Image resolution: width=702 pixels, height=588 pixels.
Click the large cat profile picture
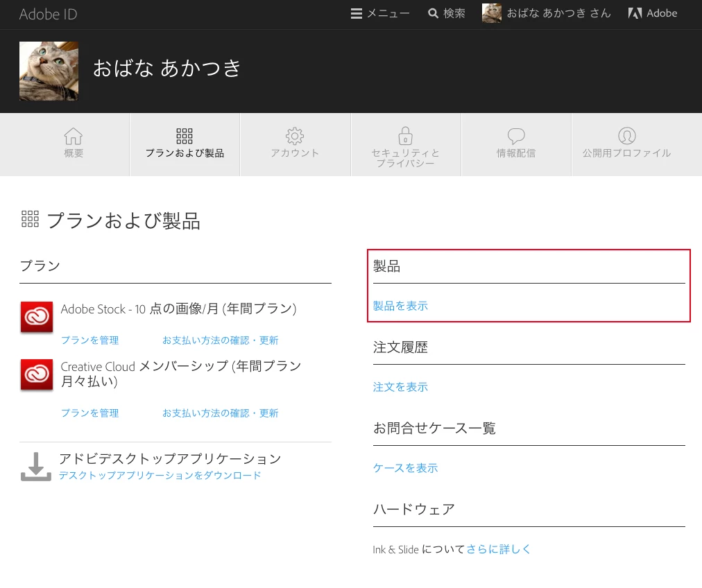point(49,71)
